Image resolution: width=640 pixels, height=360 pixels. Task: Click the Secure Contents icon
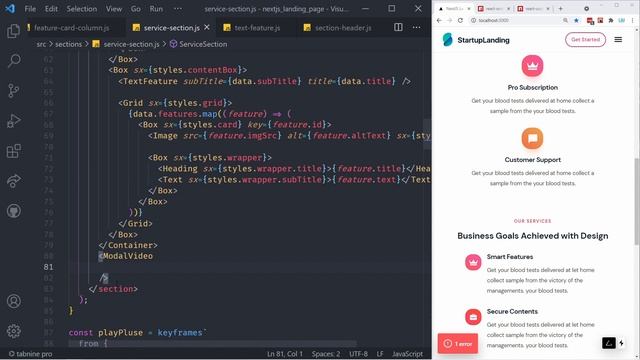pos(473,317)
